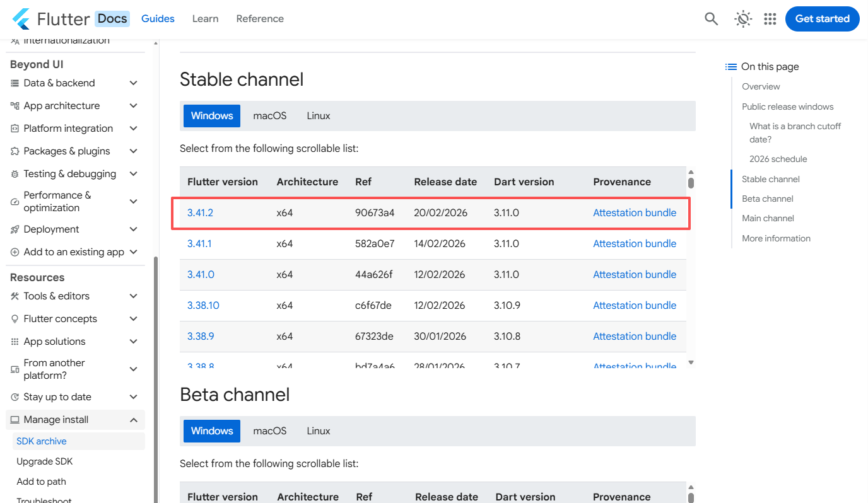Image resolution: width=868 pixels, height=503 pixels.
Task: Jump to Beta channel in outline
Action: pyautogui.click(x=768, y=199)
